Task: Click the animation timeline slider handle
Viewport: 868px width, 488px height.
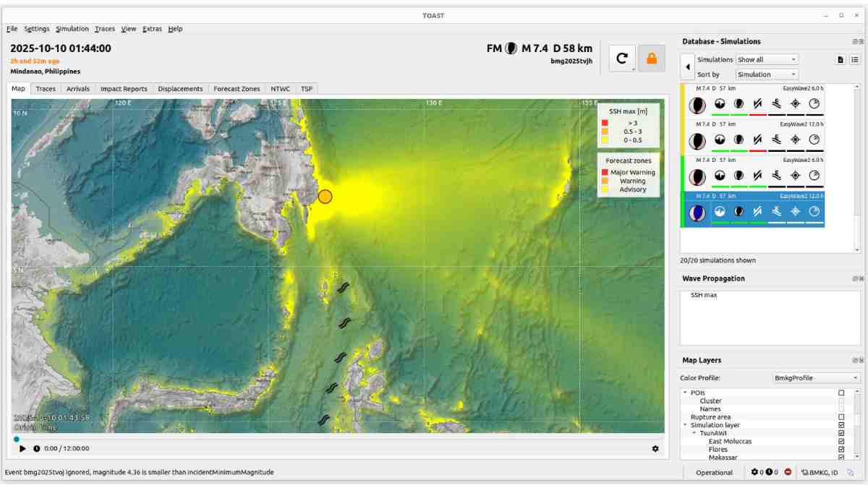Action: pos(17,439)
